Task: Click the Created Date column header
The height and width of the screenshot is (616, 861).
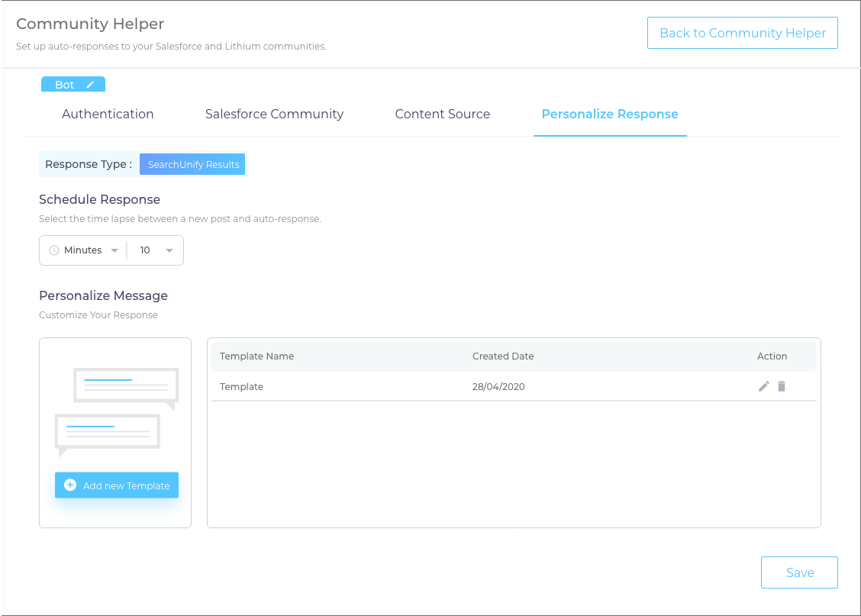Action: click(x=503, y=356)
